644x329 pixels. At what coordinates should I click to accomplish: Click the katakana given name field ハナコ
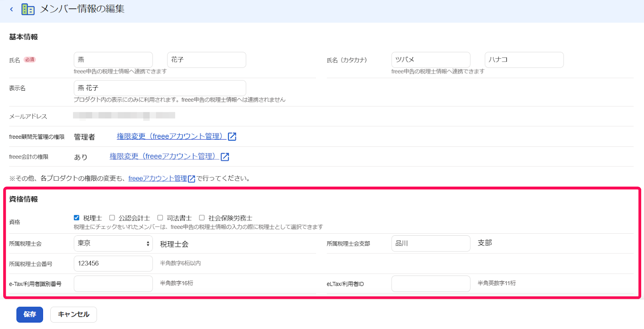pyautogui.click(x=524, y=60)
